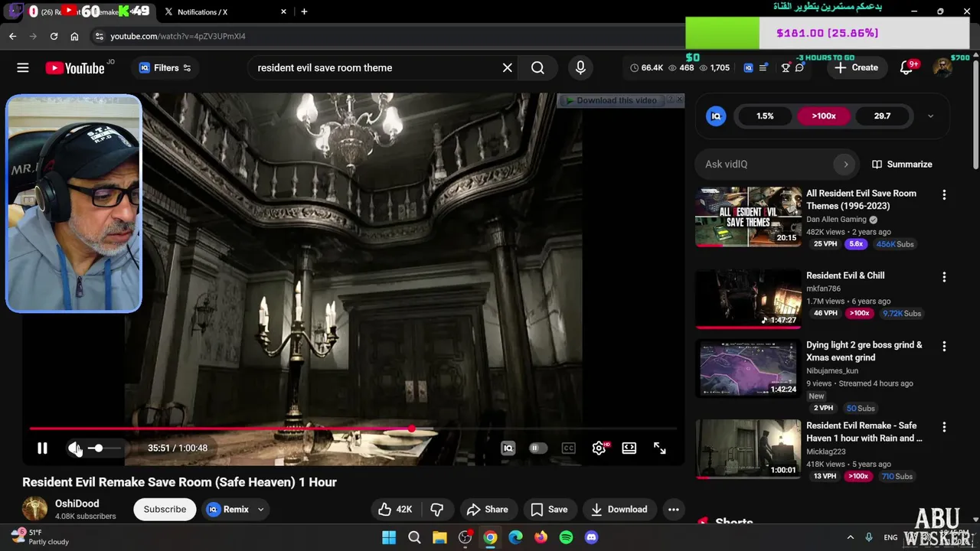Open new Chrome tab
This screenshot has width=980, height=551.
pyautogui.click(x=304, y=11)
